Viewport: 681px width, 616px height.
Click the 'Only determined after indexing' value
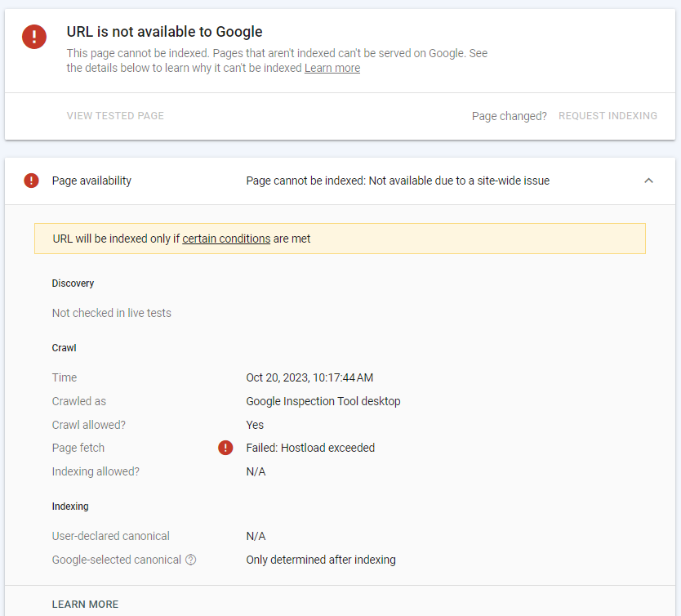(320, 560)
